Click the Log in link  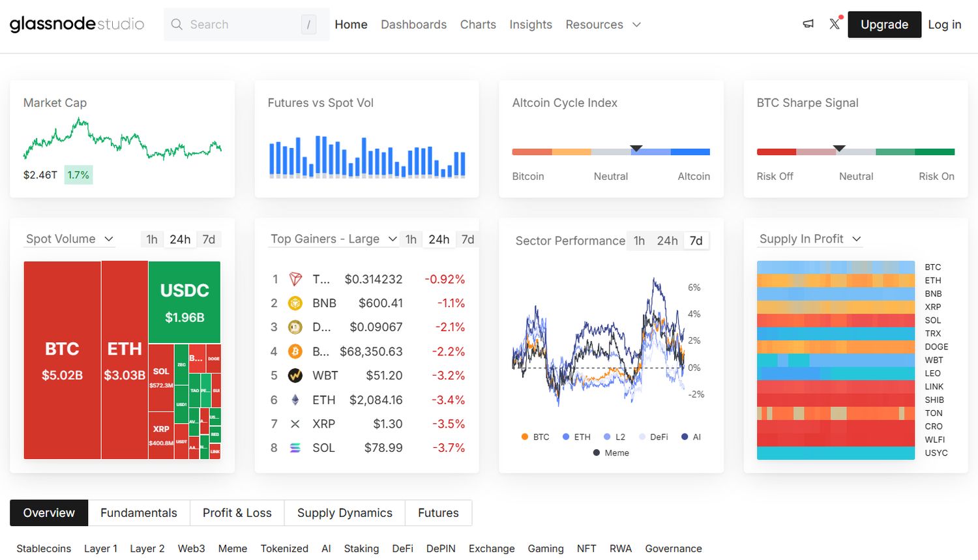point(944,25)
